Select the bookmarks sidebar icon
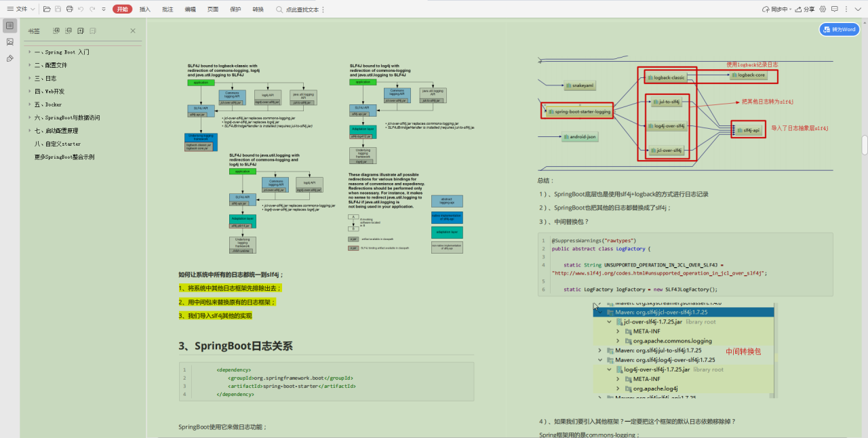Screen dimensions: 868x438 [x=9, y=26]
